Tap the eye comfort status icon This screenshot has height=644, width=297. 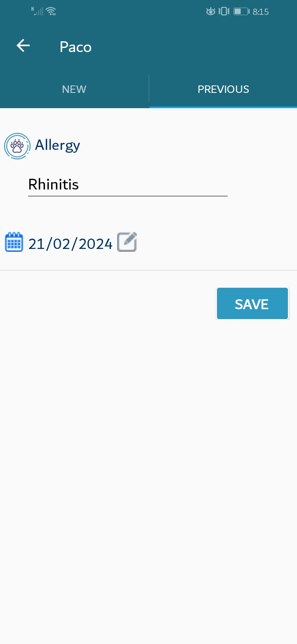(x=211, y=12)
